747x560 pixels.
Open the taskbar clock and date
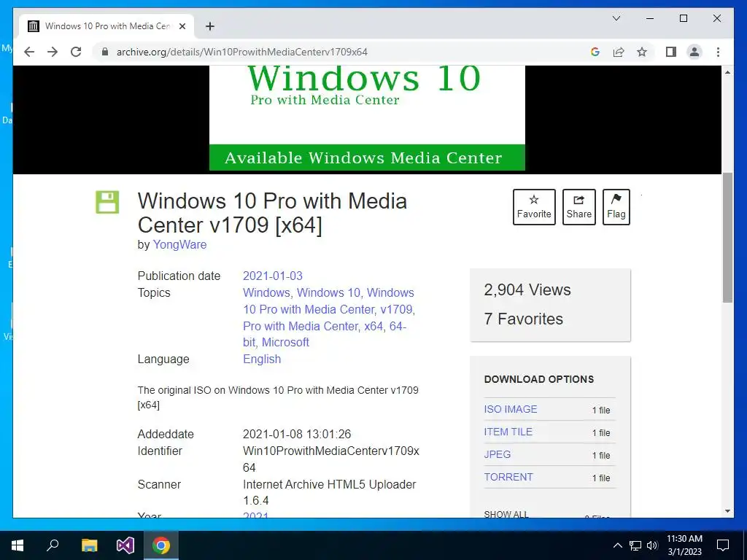pos(684,545)
